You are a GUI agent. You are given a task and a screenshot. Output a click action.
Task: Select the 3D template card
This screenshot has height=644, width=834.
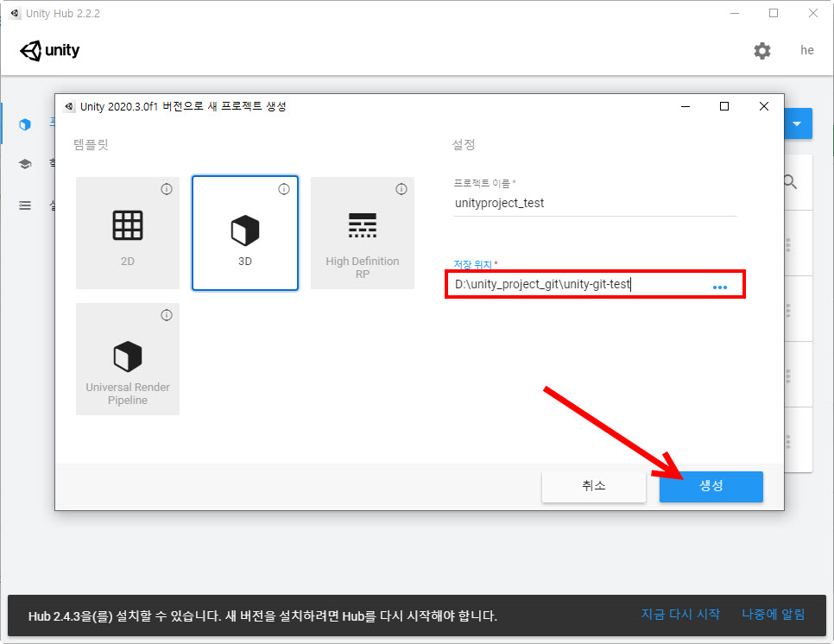[x=244, y=233]
